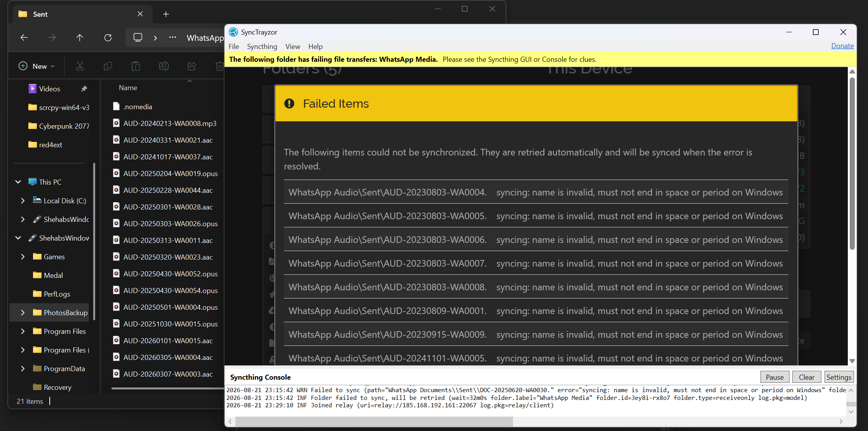Click the Local Disk (C:) drive icon
This screenshot has width=868, height=431.
point(37,200)
